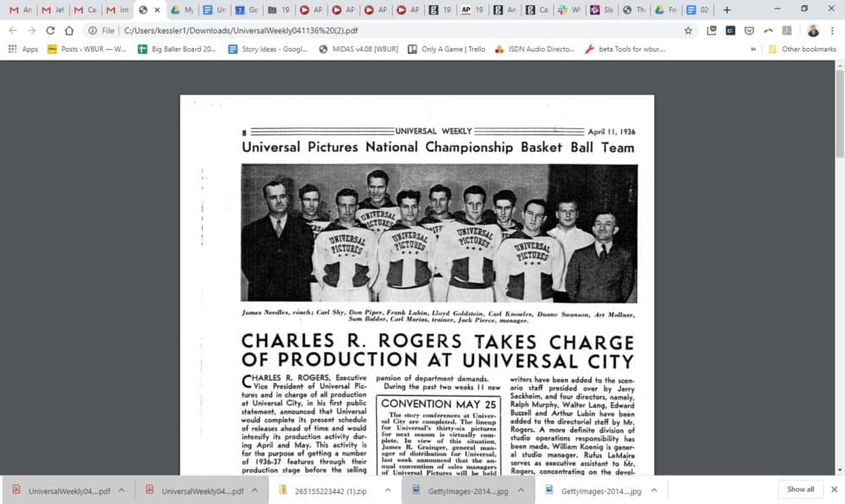Viewport: 845px width, 504px height.
Task: Open 'Story Ideas - Google' bookmark
Action: [x=268, y=49]
